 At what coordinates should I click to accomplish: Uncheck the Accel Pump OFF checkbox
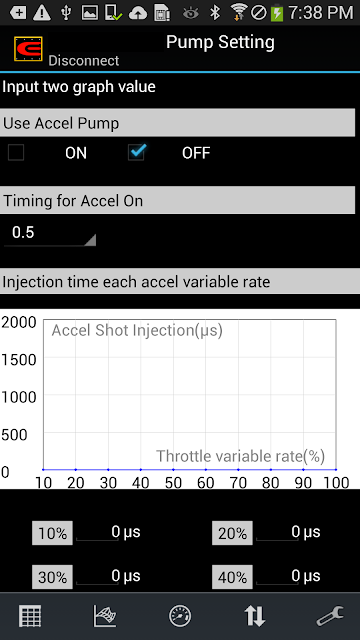tap(136, 153)
